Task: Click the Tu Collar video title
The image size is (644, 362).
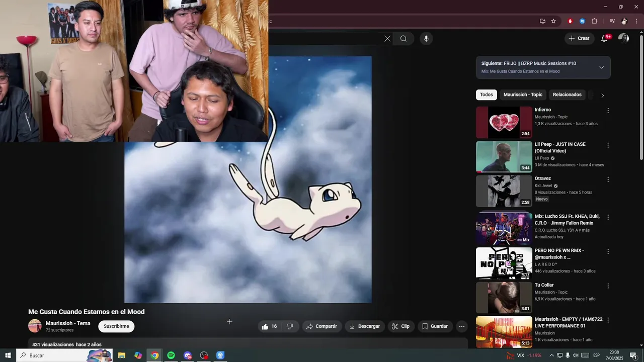Action: coord(544,285)
